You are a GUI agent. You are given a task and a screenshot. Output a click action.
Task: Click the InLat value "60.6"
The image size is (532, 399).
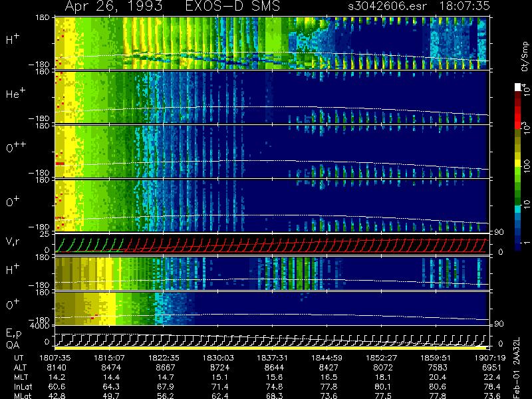[x=58, y=386]
